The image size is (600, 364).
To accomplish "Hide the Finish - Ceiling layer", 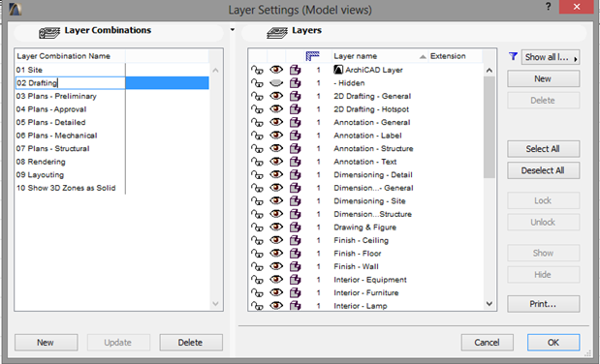I will 276,240.
